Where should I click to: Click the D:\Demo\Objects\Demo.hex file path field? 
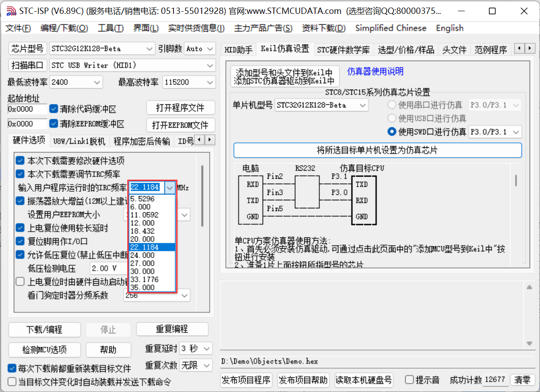point(378,361)
